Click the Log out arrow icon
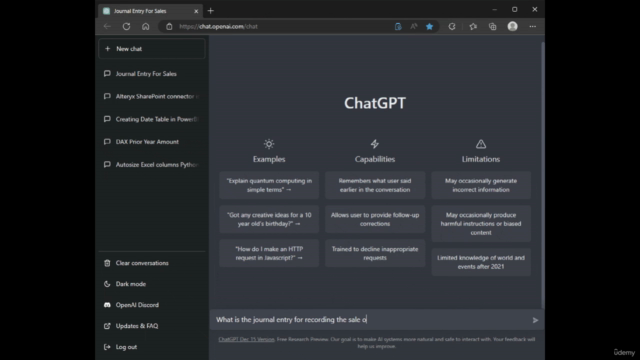 click(x=107, y=347)
